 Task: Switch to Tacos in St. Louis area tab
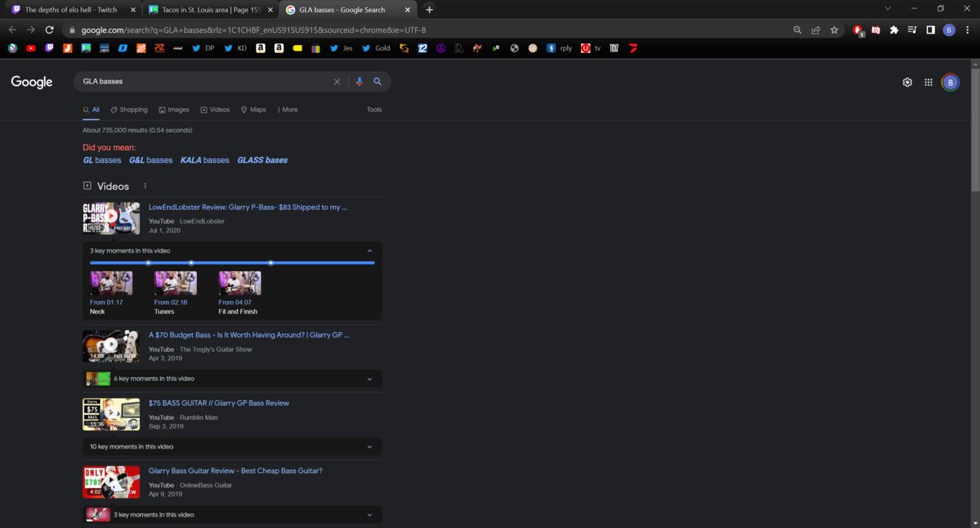pos(211,10)
